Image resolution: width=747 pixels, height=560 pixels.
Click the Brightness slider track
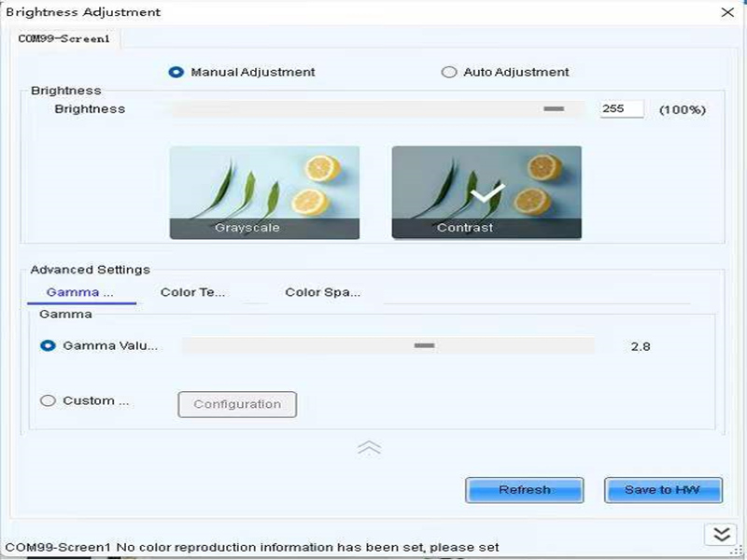tap(373, 109)
